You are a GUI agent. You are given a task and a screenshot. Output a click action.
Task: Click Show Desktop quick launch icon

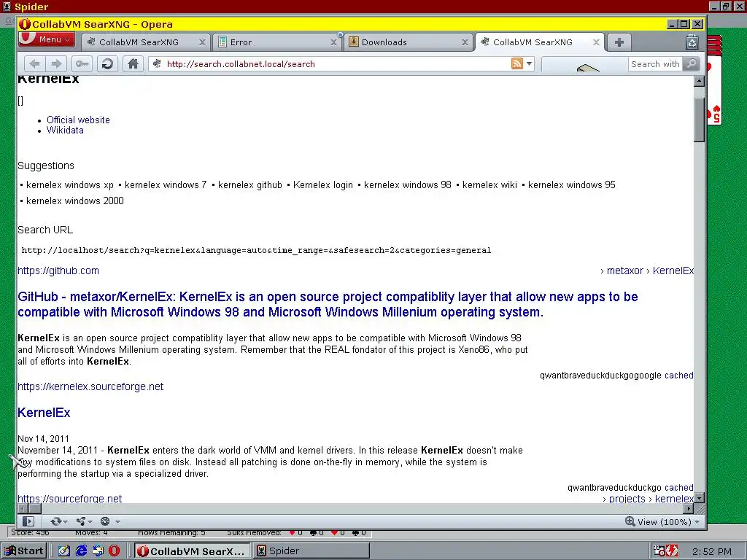click(64, 551)
